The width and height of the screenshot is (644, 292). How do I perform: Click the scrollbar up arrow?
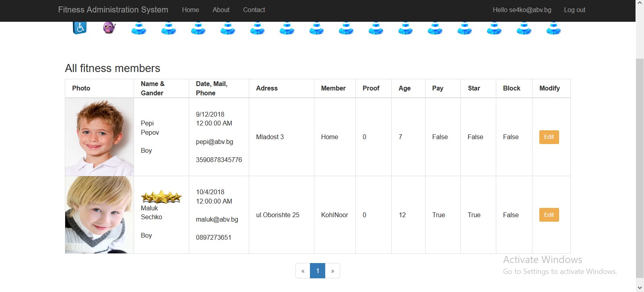point(640,3)
